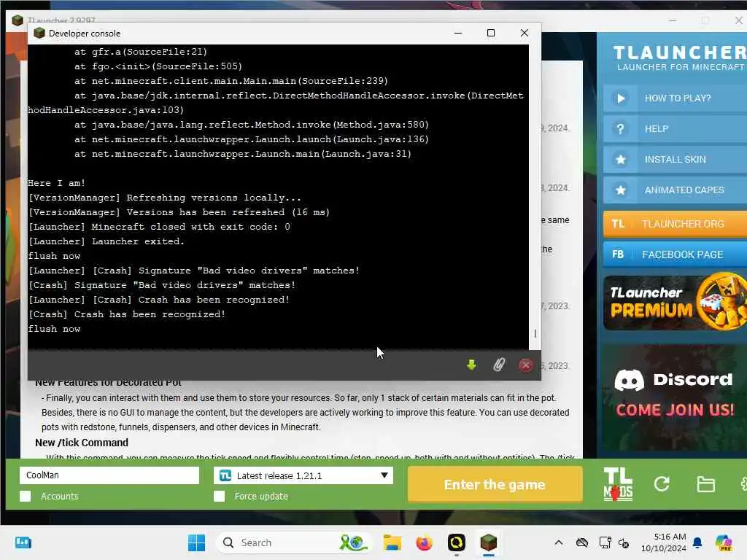Click the INSTALL SKIN button

675,160
